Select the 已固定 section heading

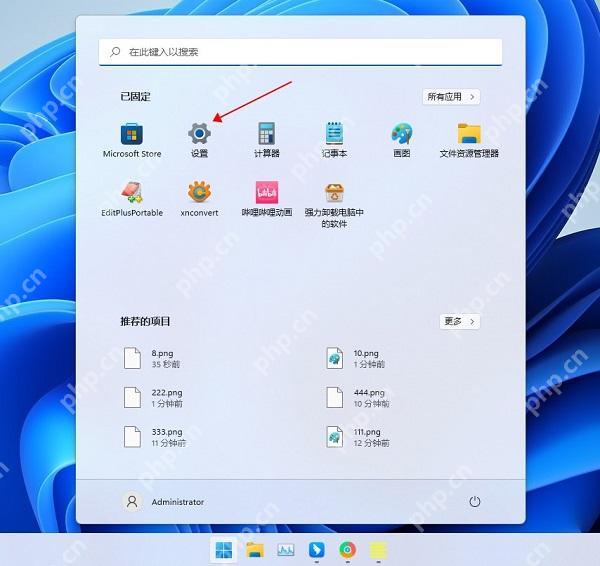pyautogui.click(x=135, y=96)
